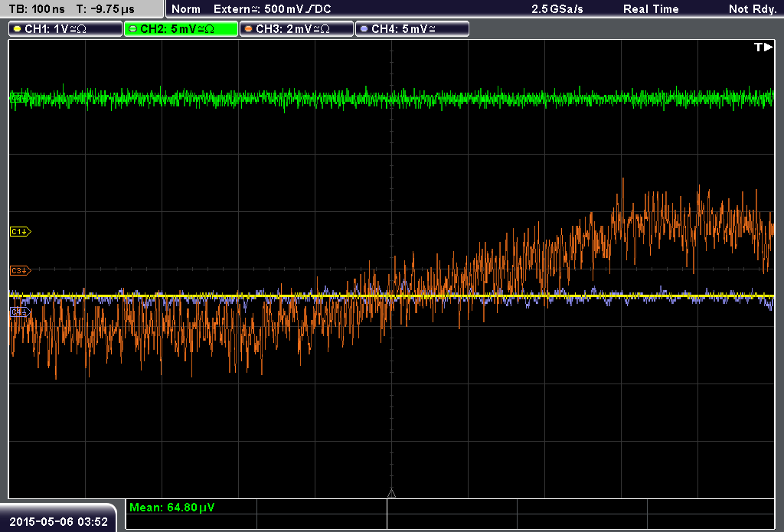Click the Norm trigger mode label

tap(186, 9)
